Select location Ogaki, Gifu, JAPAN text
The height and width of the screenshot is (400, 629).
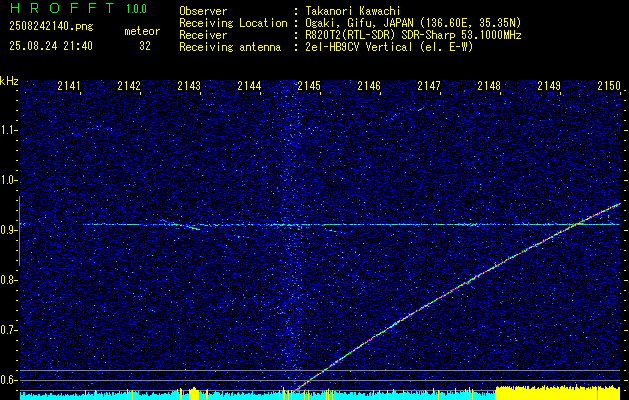click(x=413, y=23)
